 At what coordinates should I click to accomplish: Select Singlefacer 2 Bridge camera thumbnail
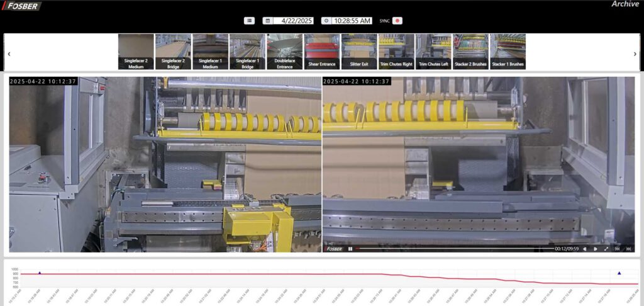click(173, 52)
